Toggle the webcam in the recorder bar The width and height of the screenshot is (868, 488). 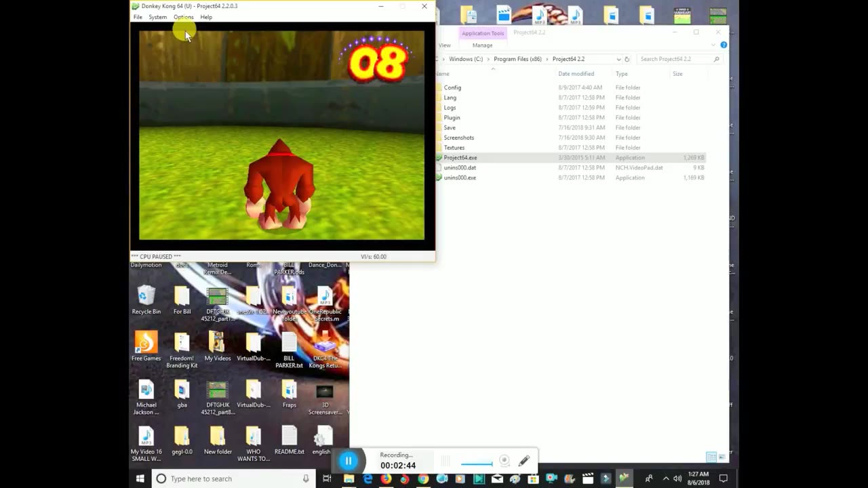(505, 461)
